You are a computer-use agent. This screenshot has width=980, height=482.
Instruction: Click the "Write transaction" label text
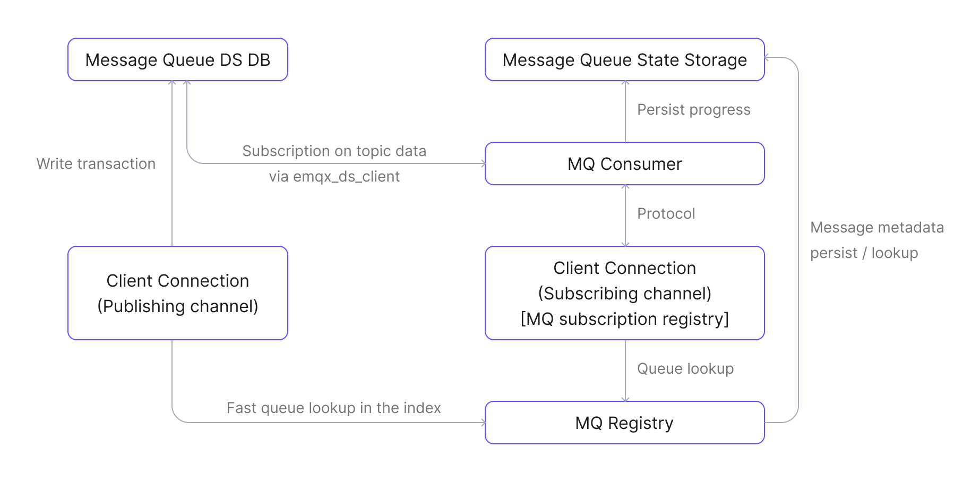96,163
